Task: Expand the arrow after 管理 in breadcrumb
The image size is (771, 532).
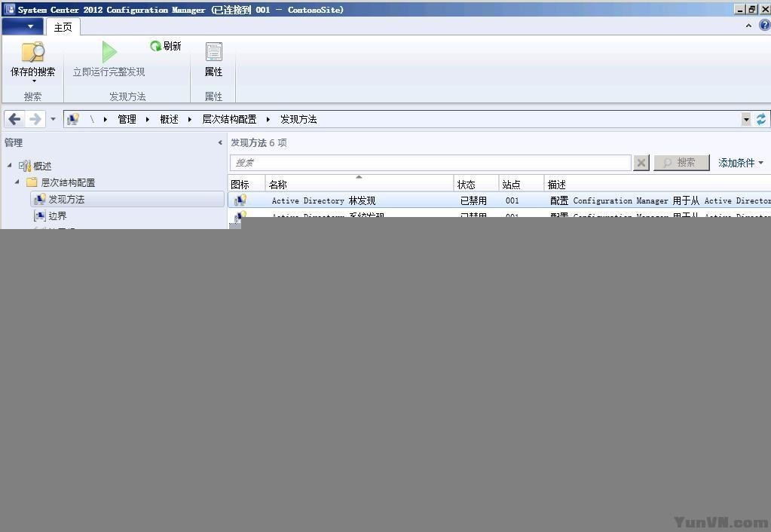Action: [148, 119]
